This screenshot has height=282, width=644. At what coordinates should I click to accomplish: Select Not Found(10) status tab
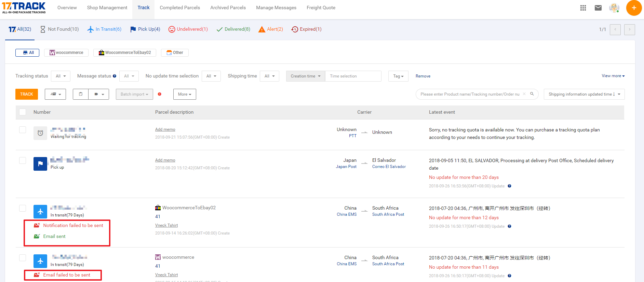point(59,29)
